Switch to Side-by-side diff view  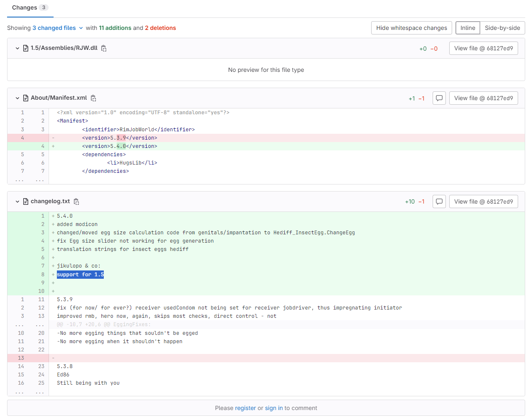502,28
